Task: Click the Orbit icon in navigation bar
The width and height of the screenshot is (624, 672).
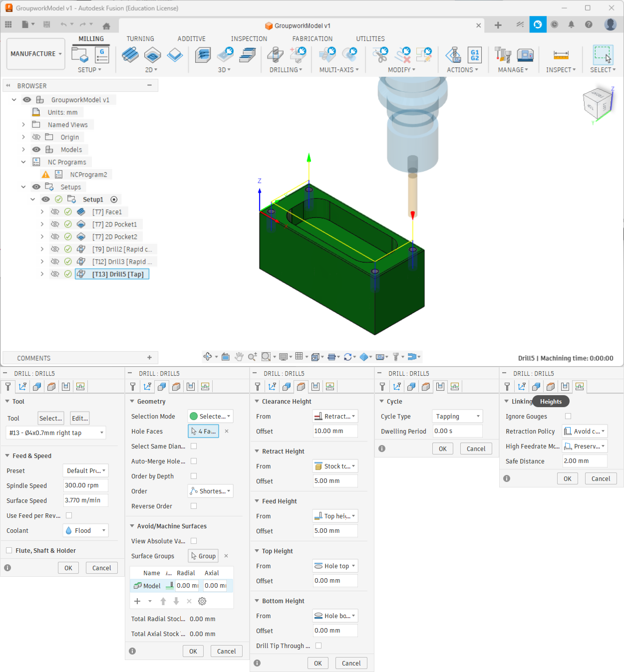Action: pyautogui.click(x=208, y=356)
